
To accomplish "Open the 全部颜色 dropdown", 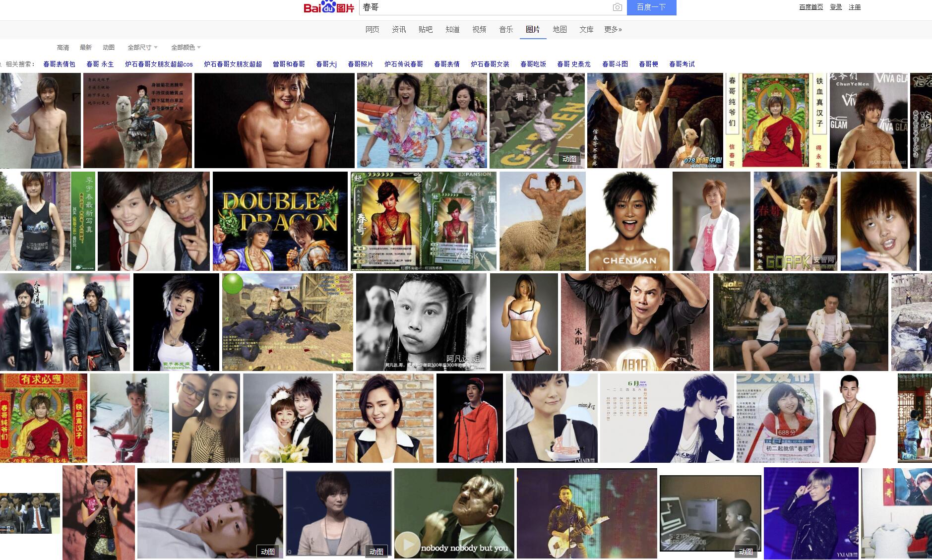I will pyautogui.click(x=186, y=48).
